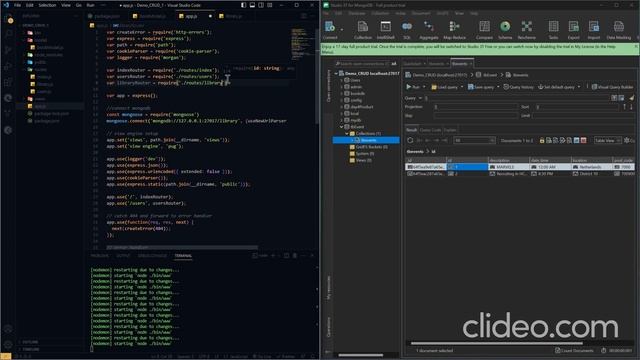The width and height of the screenshot is (640, 360).
Task: Open the Connect button dropdown arrow
Action: 342,29
